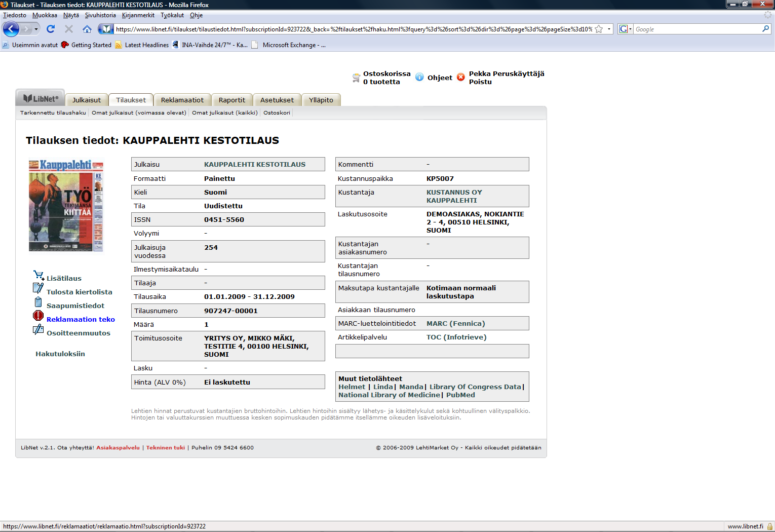Switch to the Julkaisut tab
This screenshot has width=775, height=532.
click(x=87, y=100)
